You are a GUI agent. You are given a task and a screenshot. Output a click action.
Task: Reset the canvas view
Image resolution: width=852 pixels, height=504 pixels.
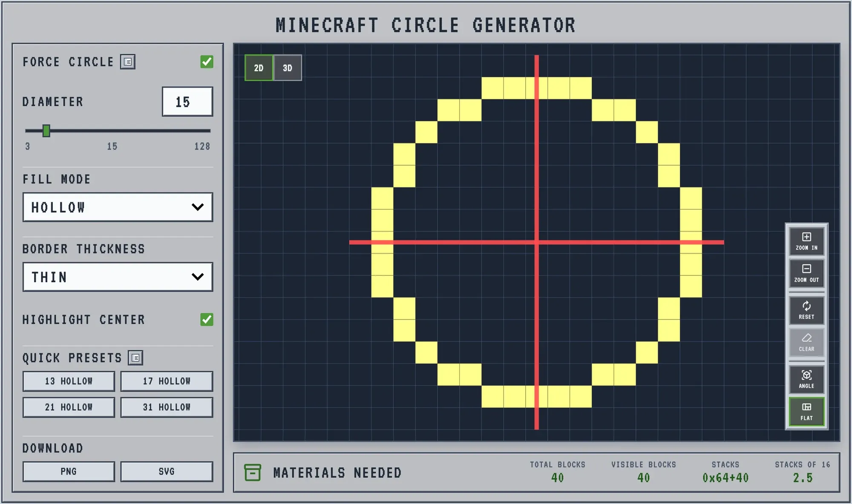click(x=806, y=310)
